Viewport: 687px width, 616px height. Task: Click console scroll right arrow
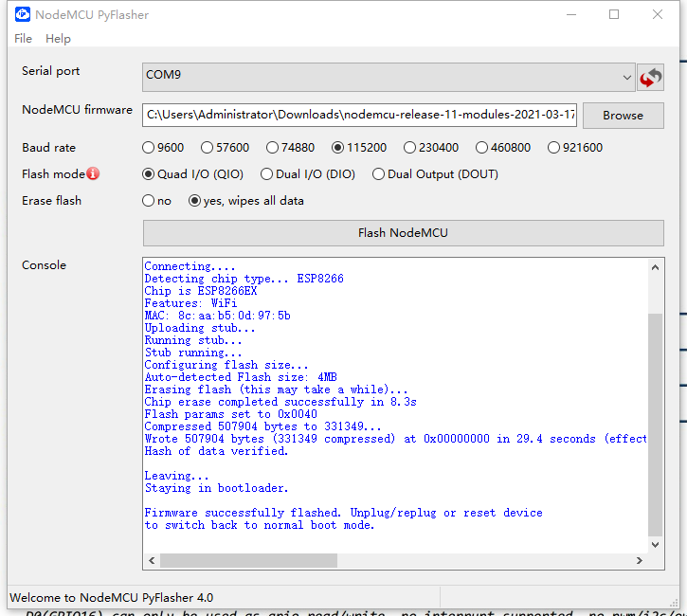(640, 560)
